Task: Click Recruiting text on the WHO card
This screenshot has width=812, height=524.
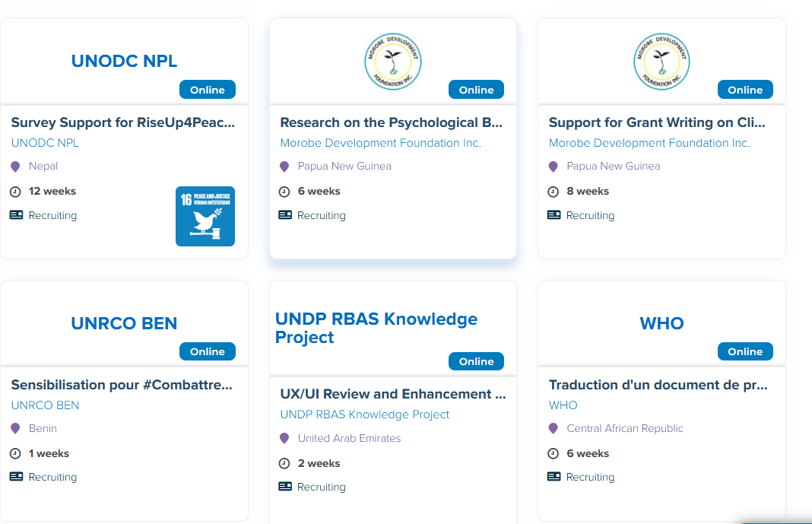Action: tap(590, 477)
